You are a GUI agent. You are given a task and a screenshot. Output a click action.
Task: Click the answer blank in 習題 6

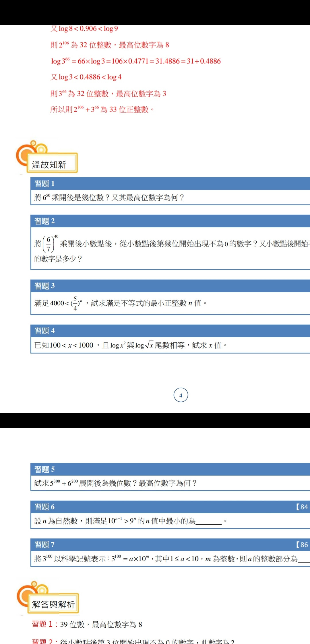pos(208,522)
